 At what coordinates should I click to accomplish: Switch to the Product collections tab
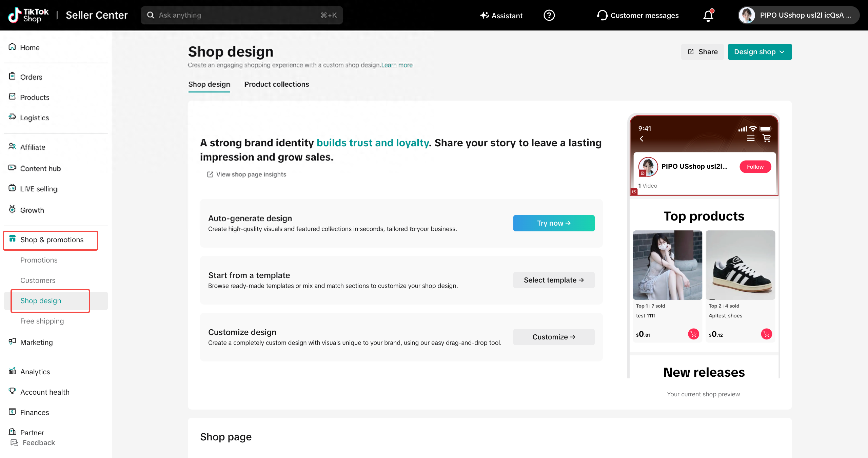click(x=277, y=84)
